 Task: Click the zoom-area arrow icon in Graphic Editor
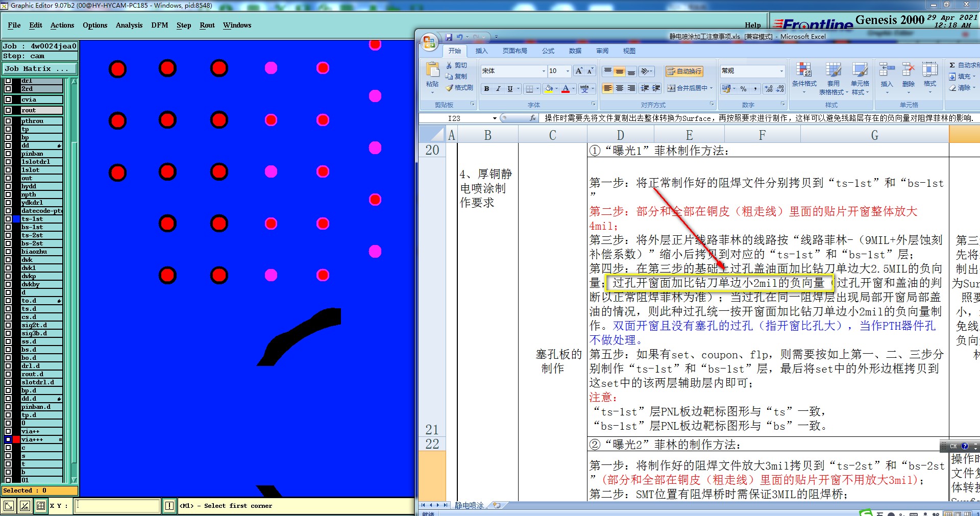(8, 506)
